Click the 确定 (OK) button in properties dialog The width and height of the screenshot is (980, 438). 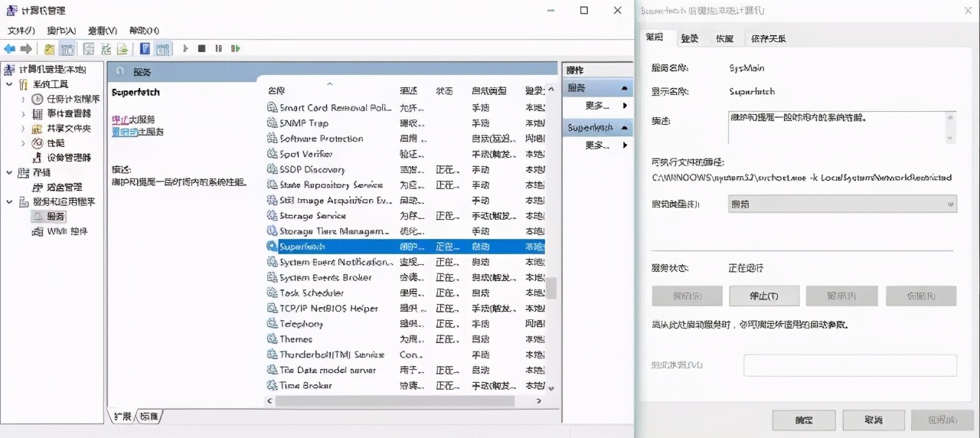[804, 420]
